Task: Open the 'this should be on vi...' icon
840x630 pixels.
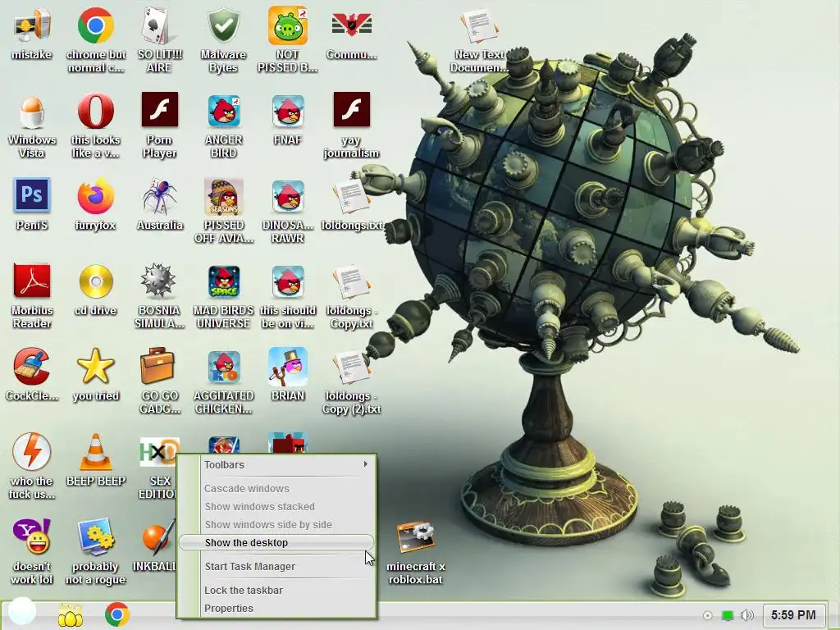Action: (288, 282)
